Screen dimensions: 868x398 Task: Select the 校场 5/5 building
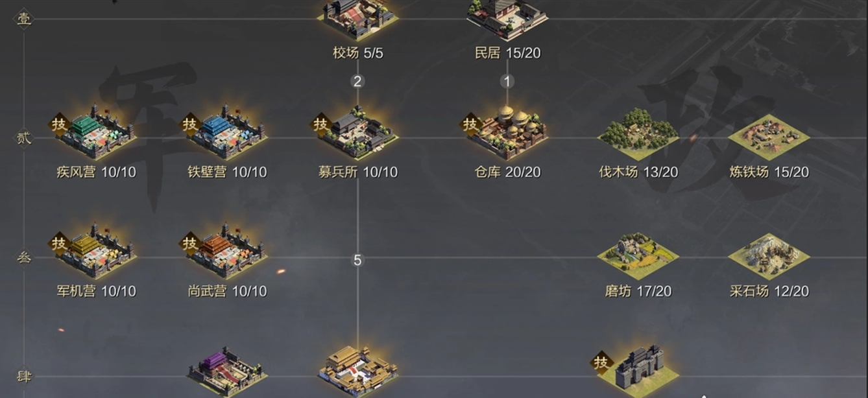click(357, 19)
